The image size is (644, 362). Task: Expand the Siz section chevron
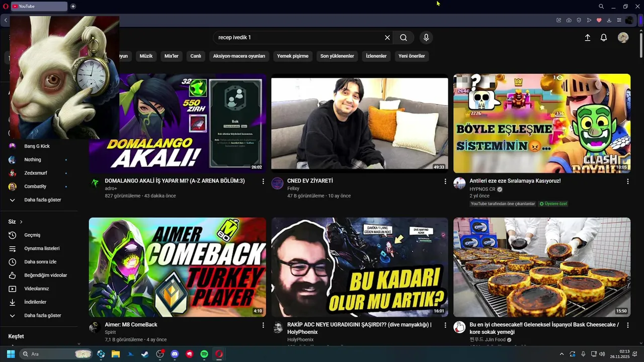click(x=21, y=222)
